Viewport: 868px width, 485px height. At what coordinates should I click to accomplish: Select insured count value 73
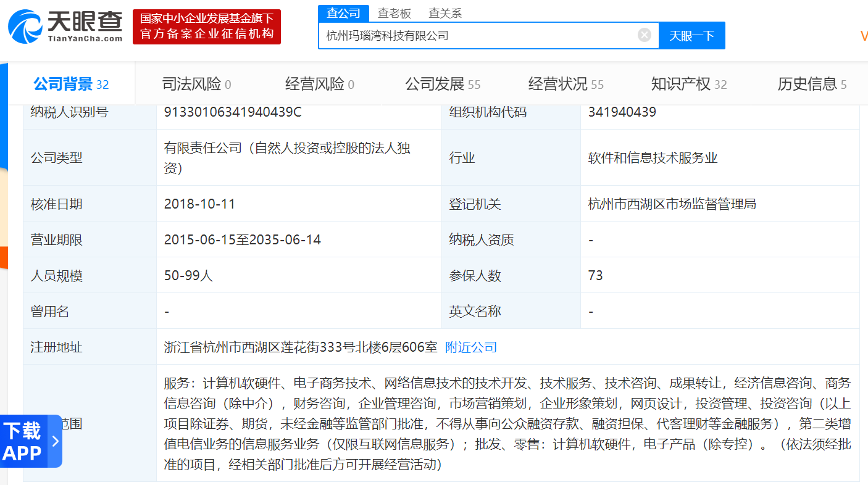click(x=596, y=275)
